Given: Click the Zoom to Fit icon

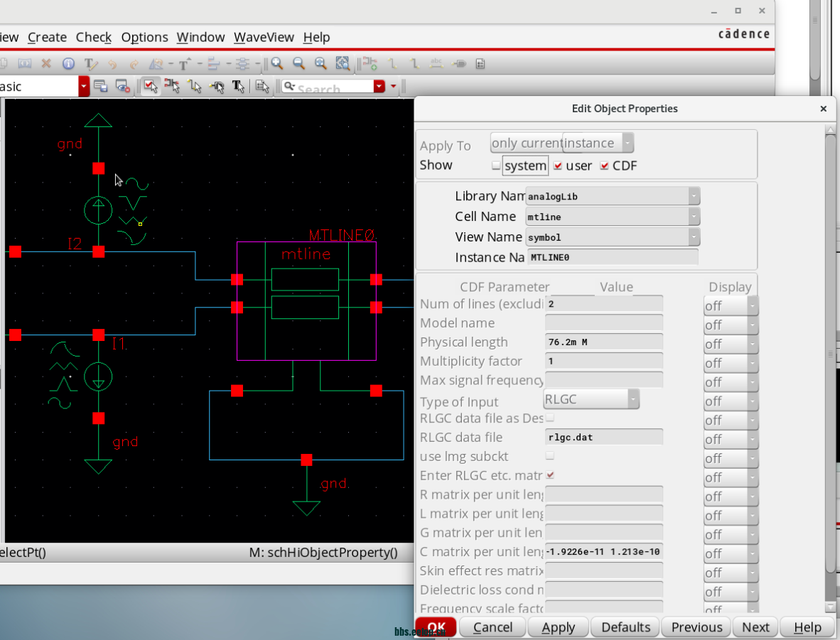Looking at the screenshot, I should (321, 64).
